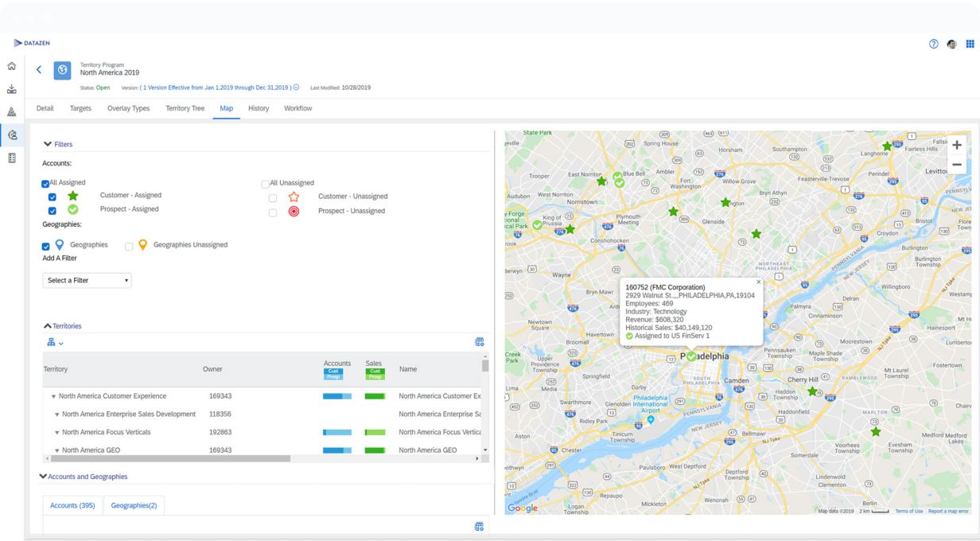Click the home icon in left sidebar
This screenshot has height=541, width=980.
point(11,67)
